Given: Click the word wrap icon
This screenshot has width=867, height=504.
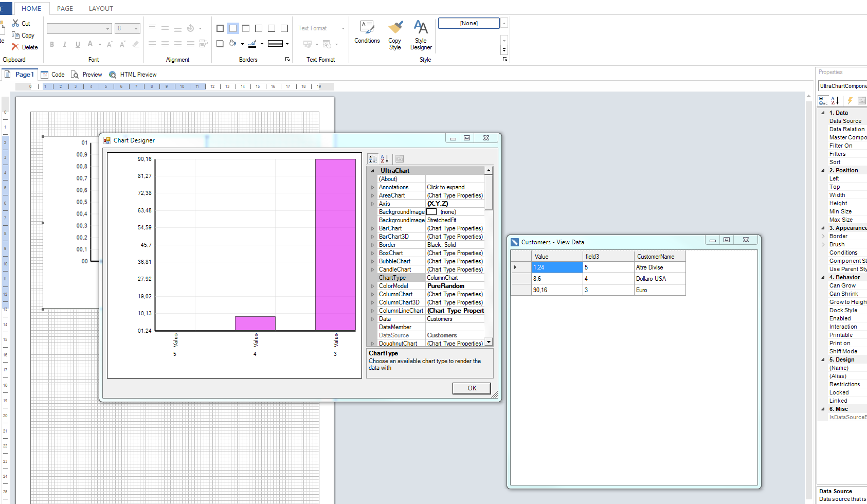Looking at the screenshot, I should click(204, 44).
